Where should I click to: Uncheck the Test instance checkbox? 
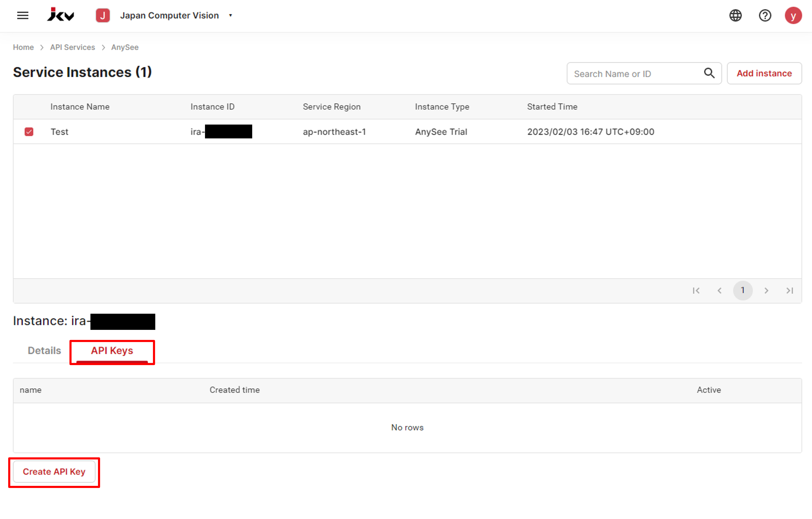(29, 132)
